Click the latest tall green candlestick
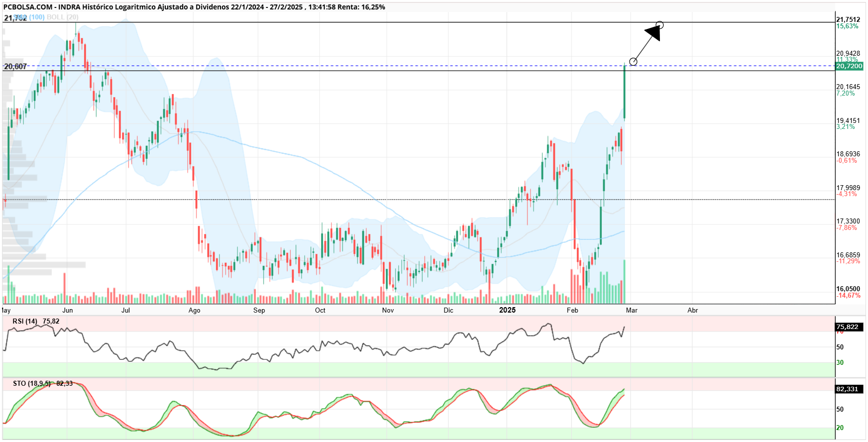Viewport: 868px width, 442px height. point(625,92)
